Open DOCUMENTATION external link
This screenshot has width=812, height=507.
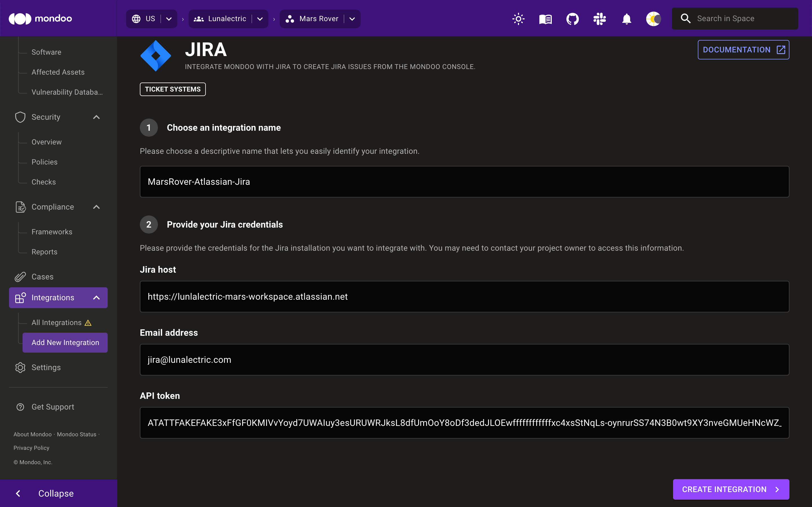[x=743, y=50]
